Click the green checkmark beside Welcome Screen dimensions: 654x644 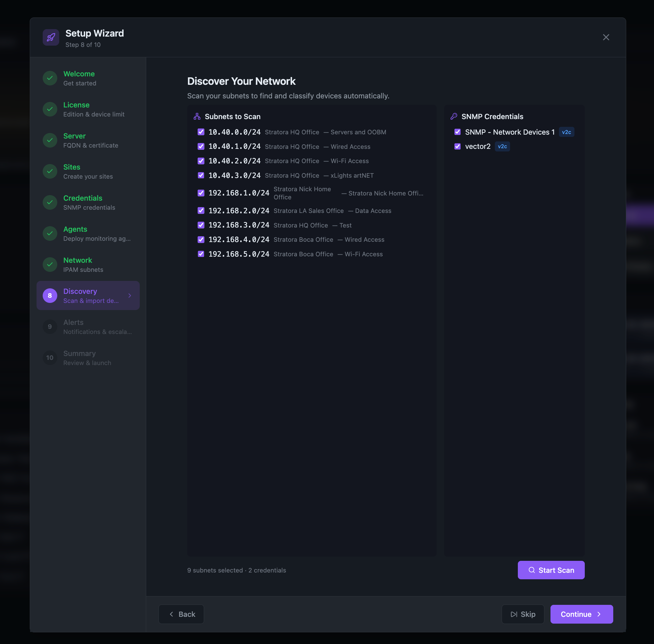point(50,78)
